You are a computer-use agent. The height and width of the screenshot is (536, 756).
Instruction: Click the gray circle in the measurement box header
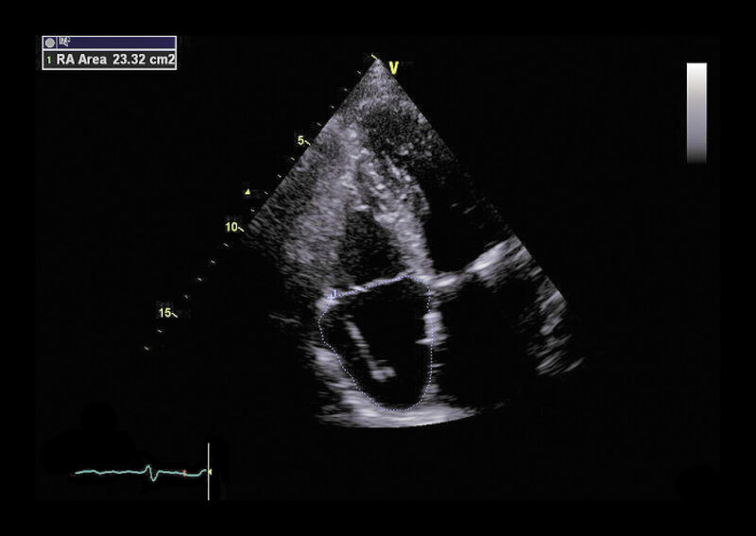[50, 43]
